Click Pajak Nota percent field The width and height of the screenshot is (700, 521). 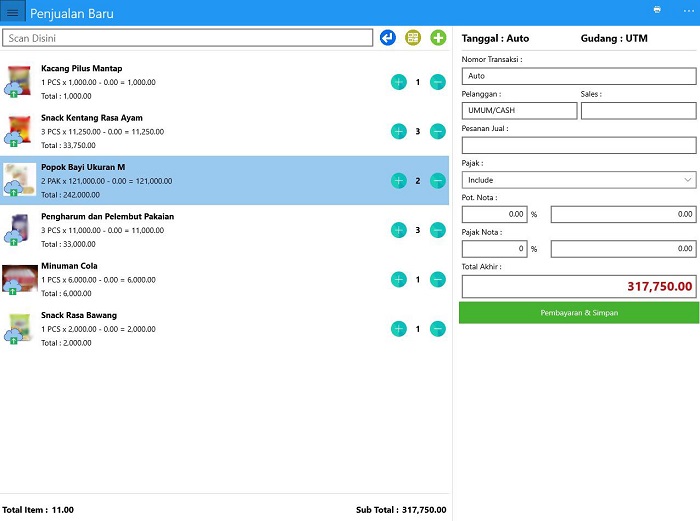pos(495,249)
